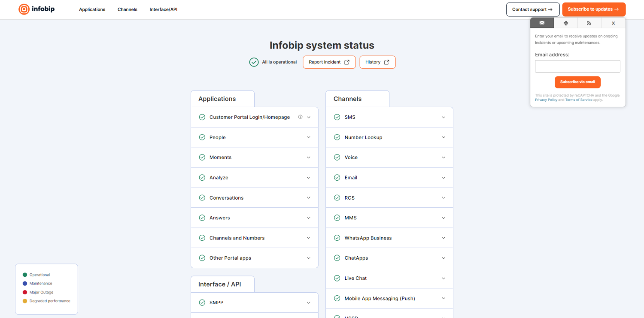The image size is (644, 318).
Task: Focus the Email address input field
Action: click(577, 66)
